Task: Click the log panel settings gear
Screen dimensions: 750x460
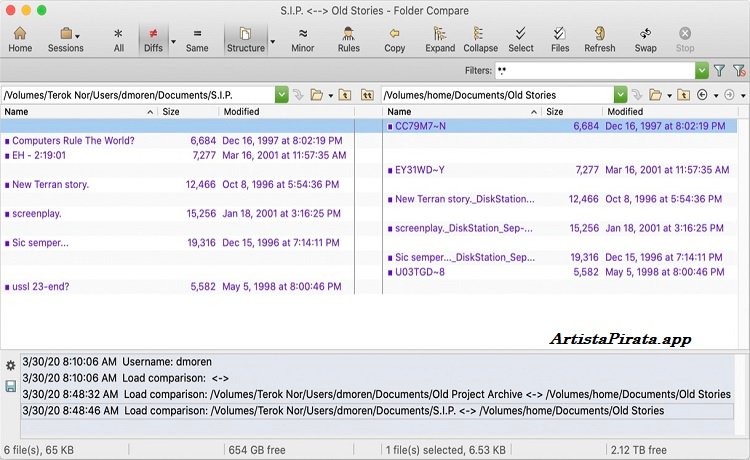Action: 10,366
